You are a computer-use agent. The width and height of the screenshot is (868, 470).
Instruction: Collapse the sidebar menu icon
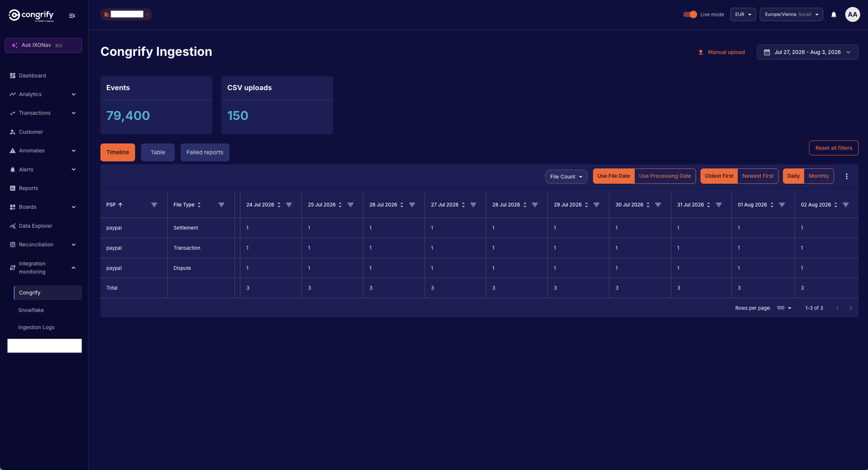pos(72,16)
